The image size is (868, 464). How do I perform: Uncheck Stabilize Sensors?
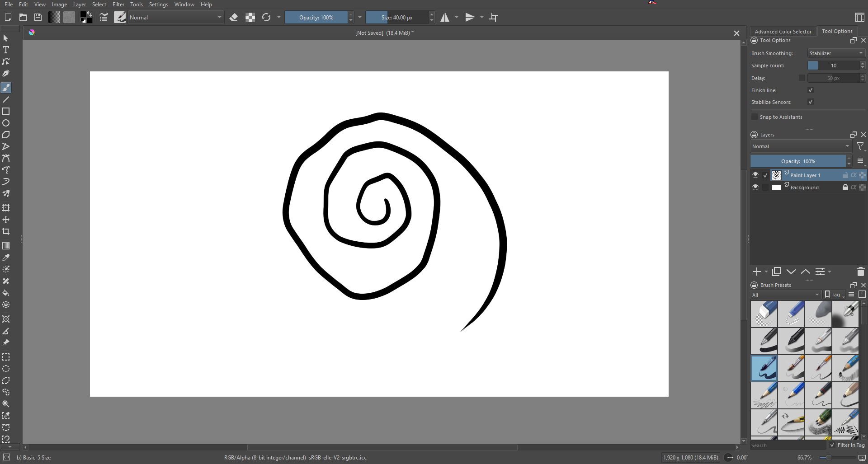(x=811, y=102)
